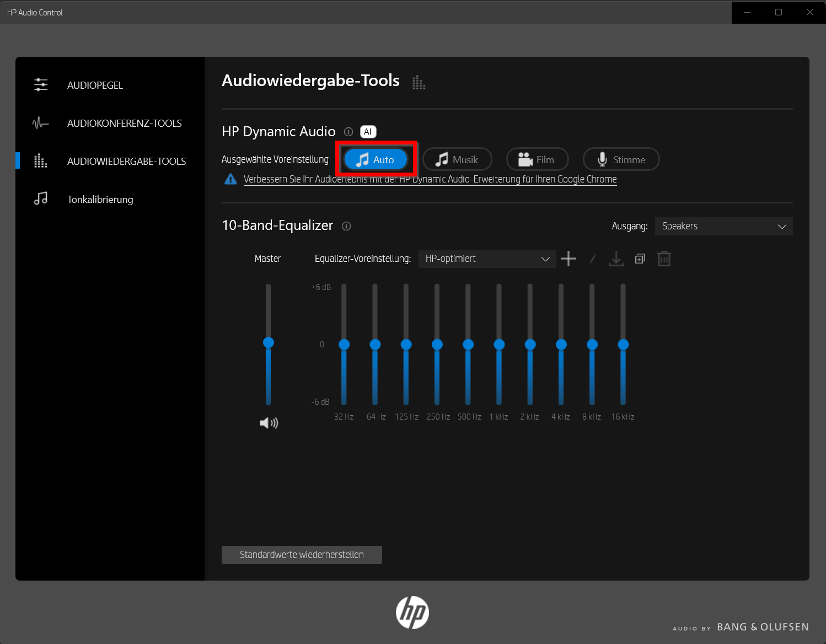Mute master volume via speaker icon
This screenshot has width=826, height=644.
click(x=269, y=423)
